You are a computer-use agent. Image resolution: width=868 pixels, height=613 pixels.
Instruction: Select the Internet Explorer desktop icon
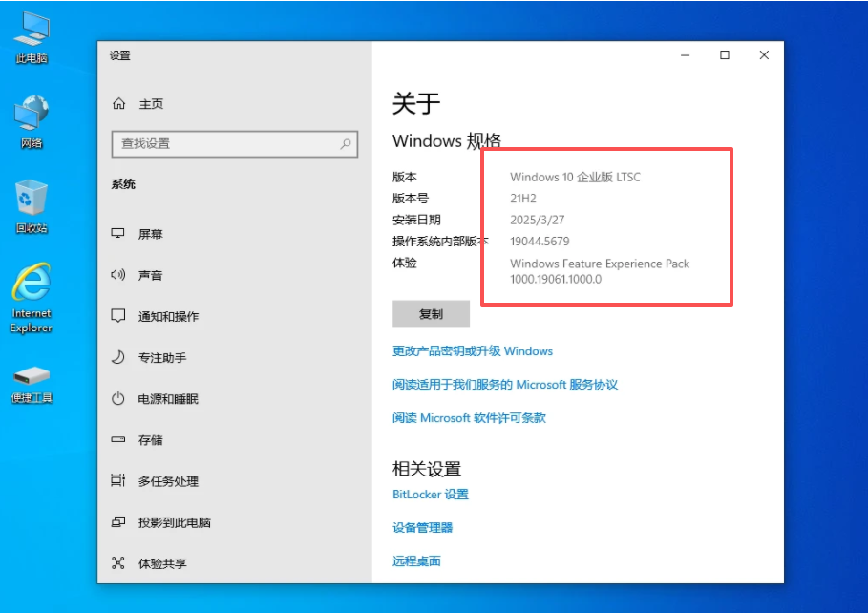pyautogui.click(x=32, y=298)
